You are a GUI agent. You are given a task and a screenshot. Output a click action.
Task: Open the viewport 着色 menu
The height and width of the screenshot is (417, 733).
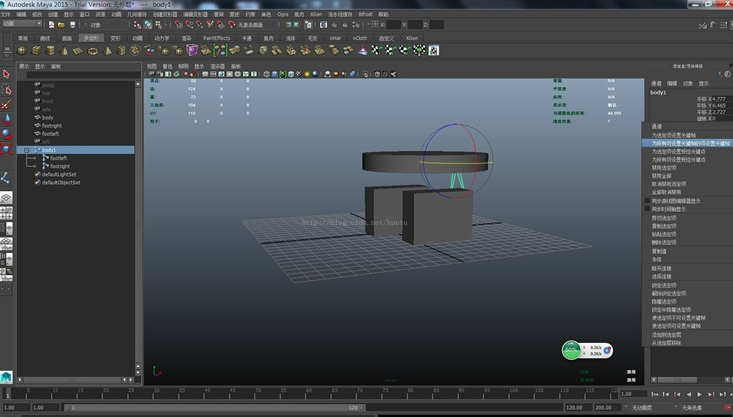(167, 66)
